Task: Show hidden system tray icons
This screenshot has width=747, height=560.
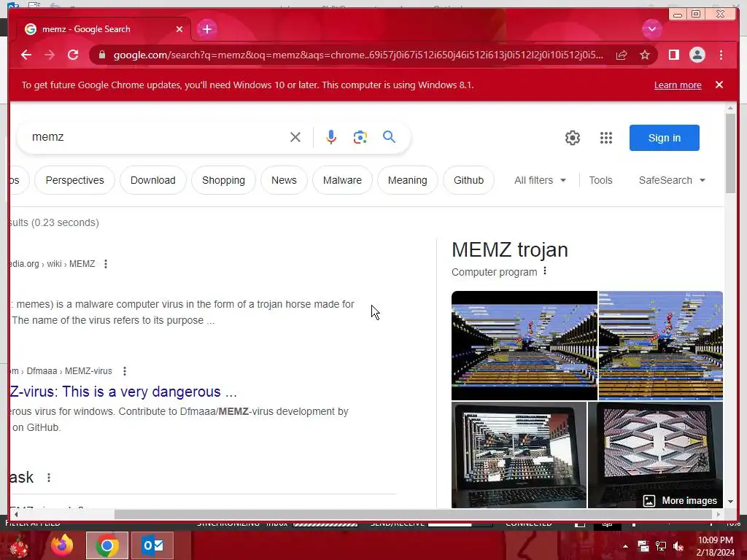Action: [625, 546]
